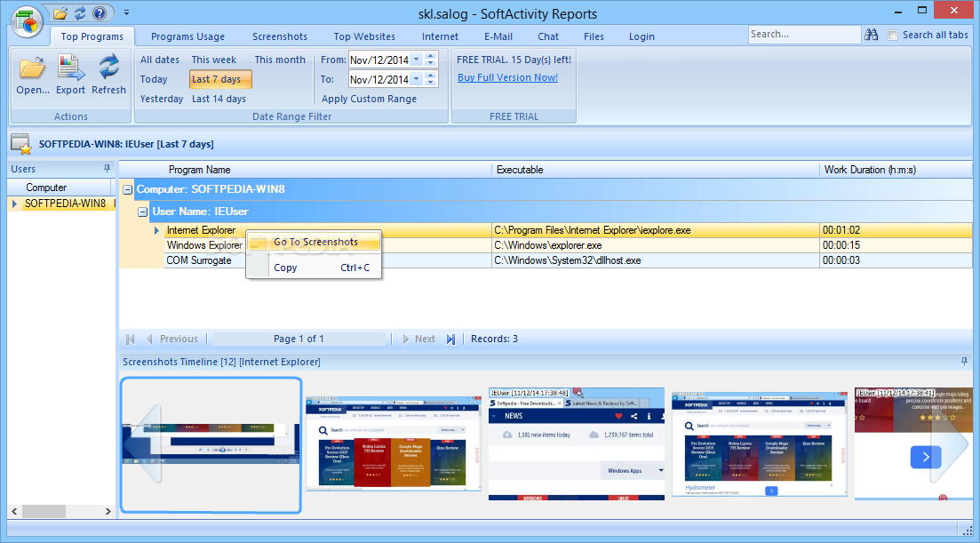Open help via the question mark icon

pyautogui.click(x=100, y=12)
